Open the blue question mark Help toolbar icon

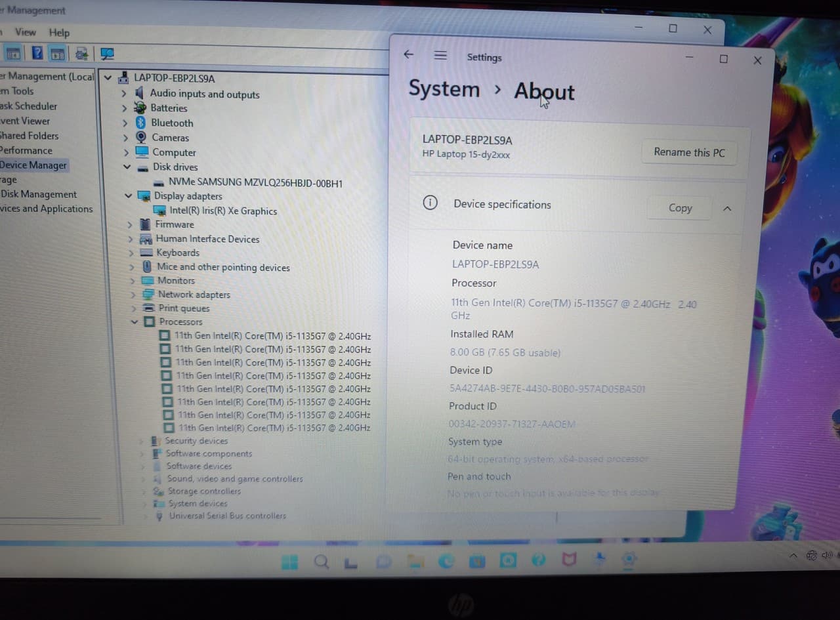(x=38, y=53)
